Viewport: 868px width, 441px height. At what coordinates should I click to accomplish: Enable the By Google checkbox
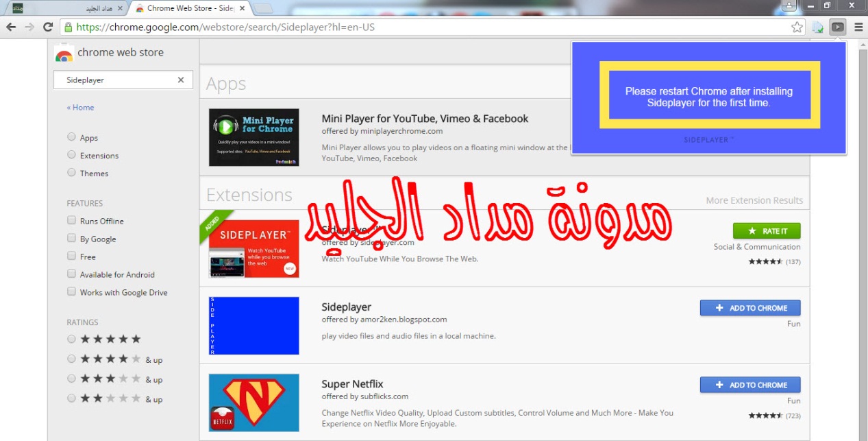tap(71, 238)
